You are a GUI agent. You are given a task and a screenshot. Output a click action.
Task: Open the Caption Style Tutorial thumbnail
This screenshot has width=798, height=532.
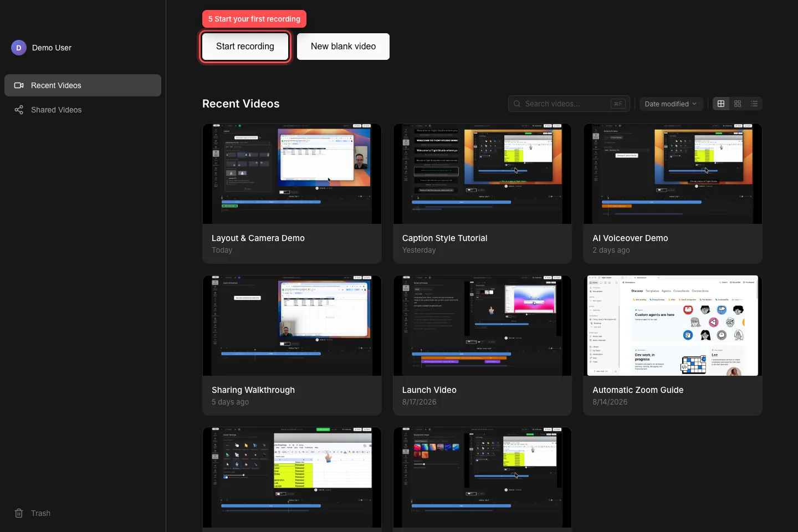point(482,173)
